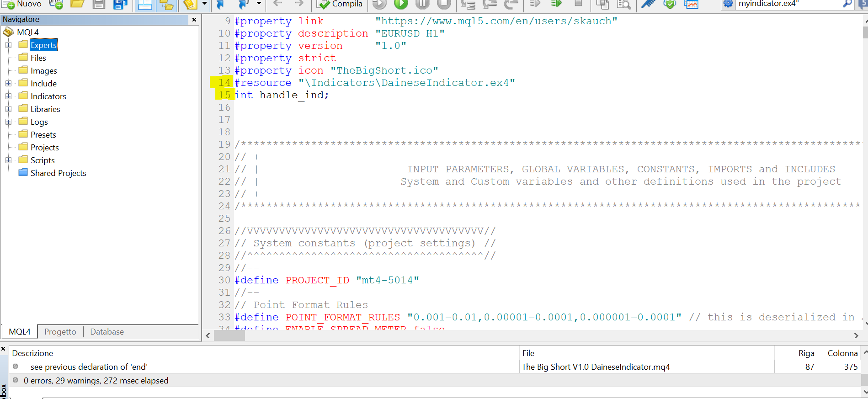Click the new project icon beside Nuovo
The width and height of the screenshot is (868, 399).
[56, 4]
